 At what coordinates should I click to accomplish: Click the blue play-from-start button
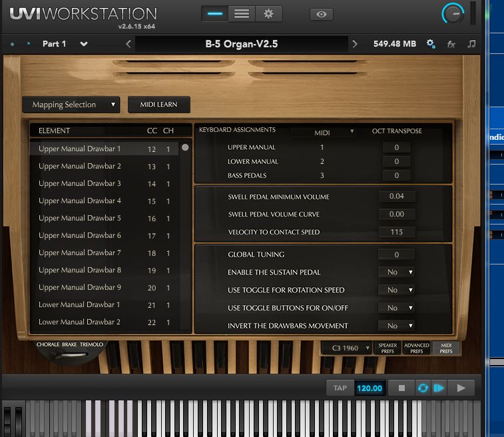coord(439,388)
